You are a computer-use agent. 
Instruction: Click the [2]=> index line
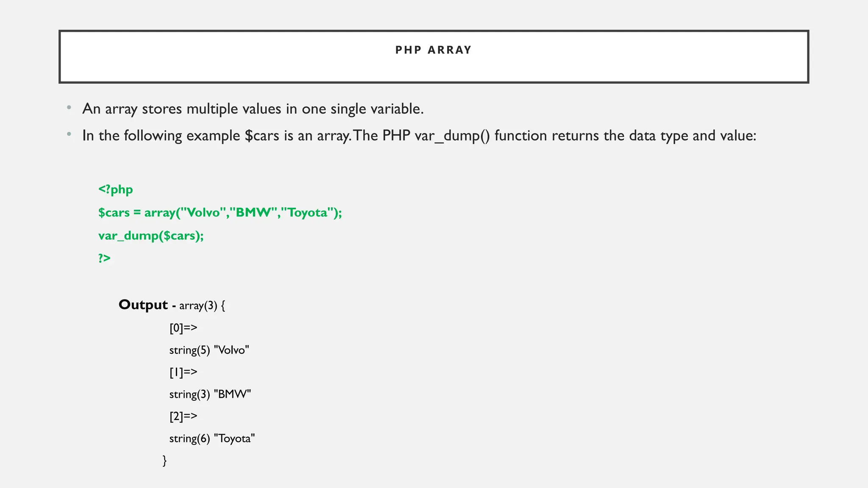(x=183, y=416)
